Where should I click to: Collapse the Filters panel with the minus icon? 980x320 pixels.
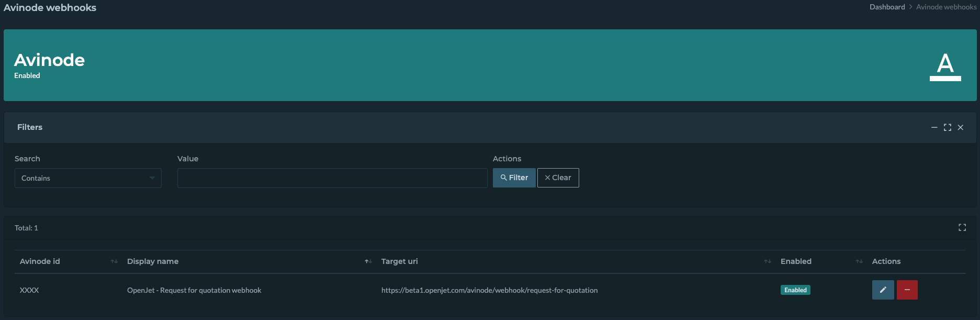pos(934,128)
